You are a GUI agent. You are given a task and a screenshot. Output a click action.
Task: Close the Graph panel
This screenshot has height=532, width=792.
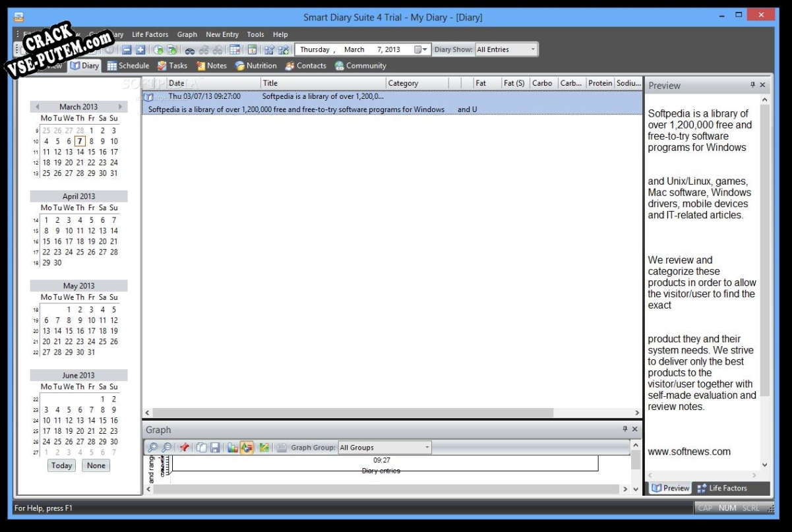tap(635, 429)
